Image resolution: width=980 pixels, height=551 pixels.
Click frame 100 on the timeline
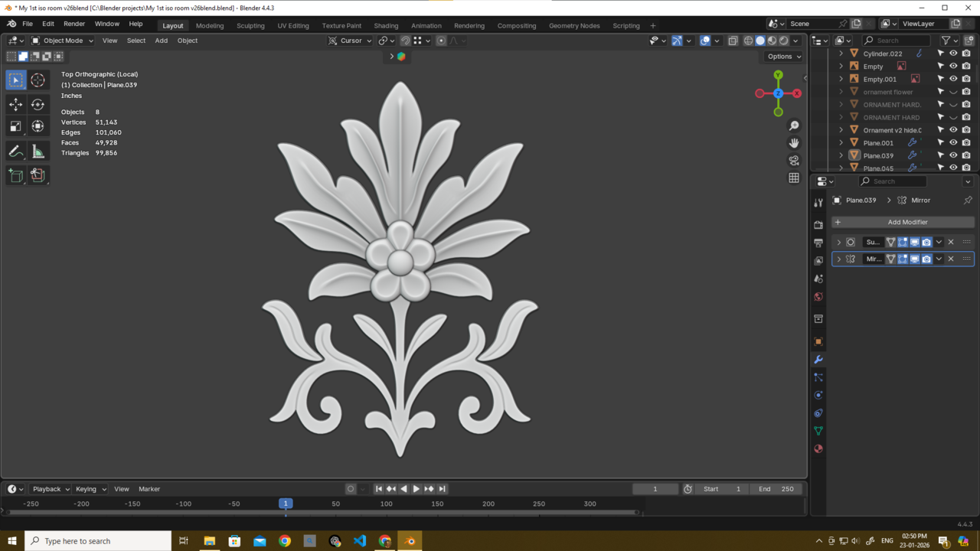point(387,504)
